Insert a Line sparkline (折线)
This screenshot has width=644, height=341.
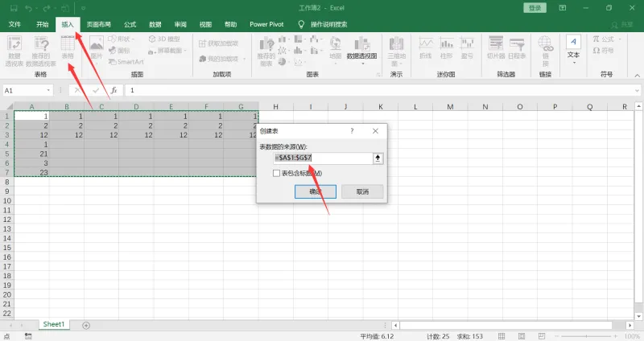[x=426, y=47]
